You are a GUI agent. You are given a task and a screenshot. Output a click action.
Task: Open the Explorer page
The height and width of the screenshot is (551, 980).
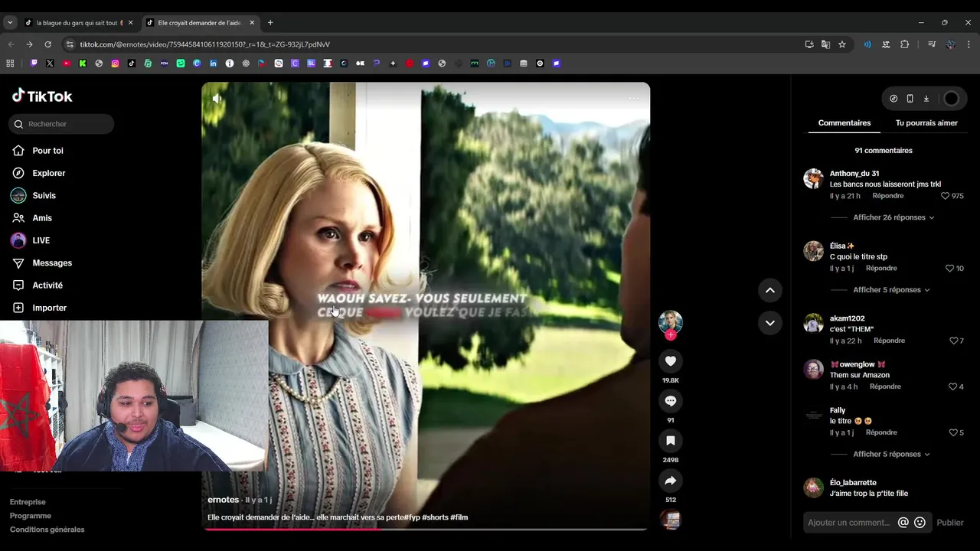coord(48,173)
